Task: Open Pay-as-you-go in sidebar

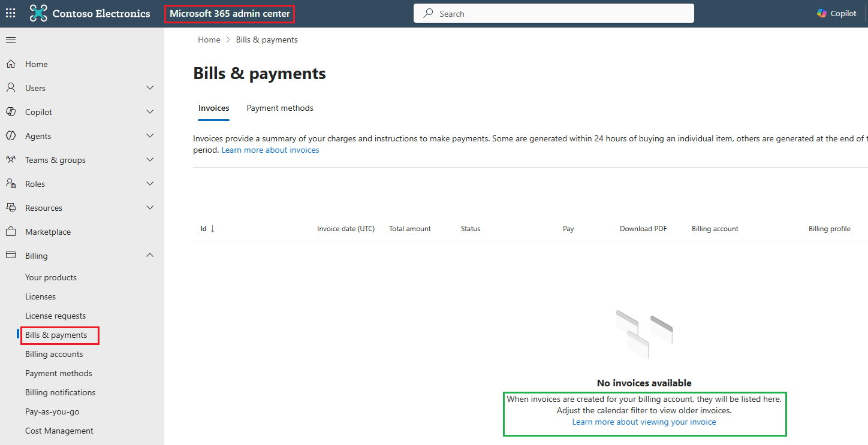Action: pos(52,411)
